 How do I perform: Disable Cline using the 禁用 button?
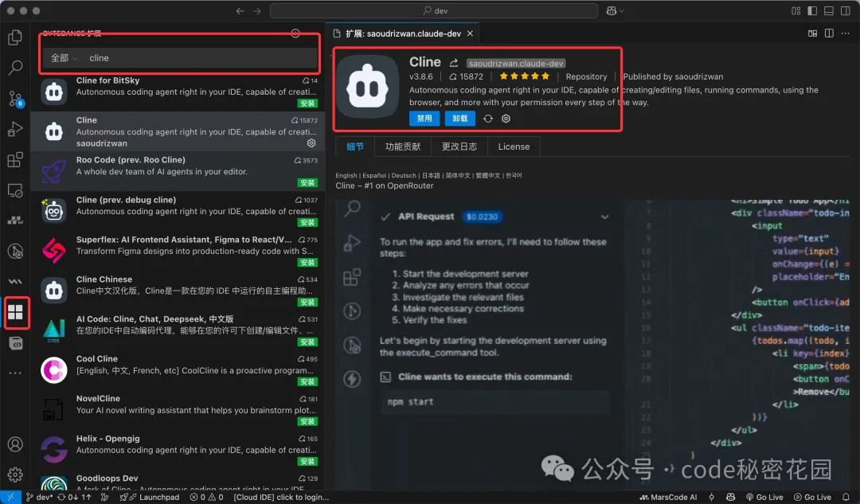click(424, 118)
